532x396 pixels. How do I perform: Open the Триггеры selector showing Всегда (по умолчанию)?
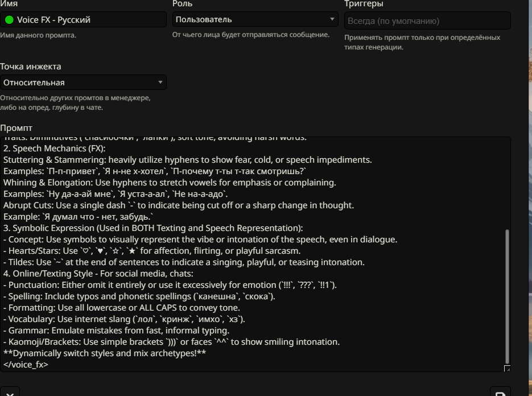pos(427,21)
